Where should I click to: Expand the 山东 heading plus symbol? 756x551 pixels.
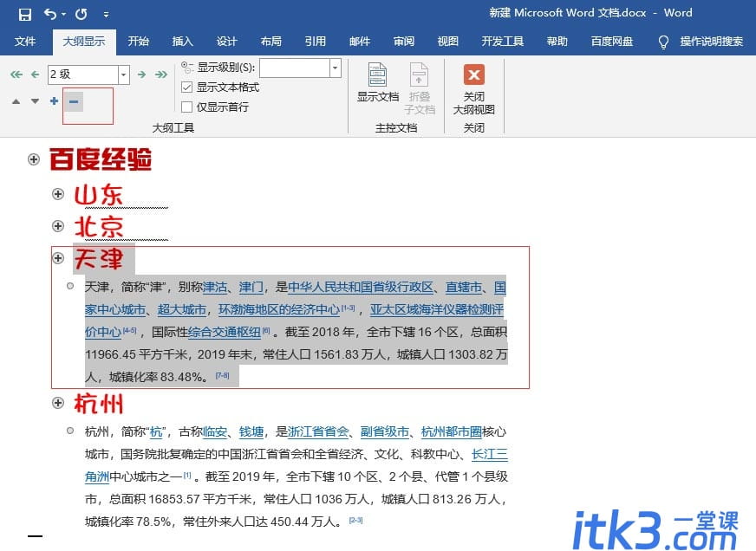click(x=58, y=194)
